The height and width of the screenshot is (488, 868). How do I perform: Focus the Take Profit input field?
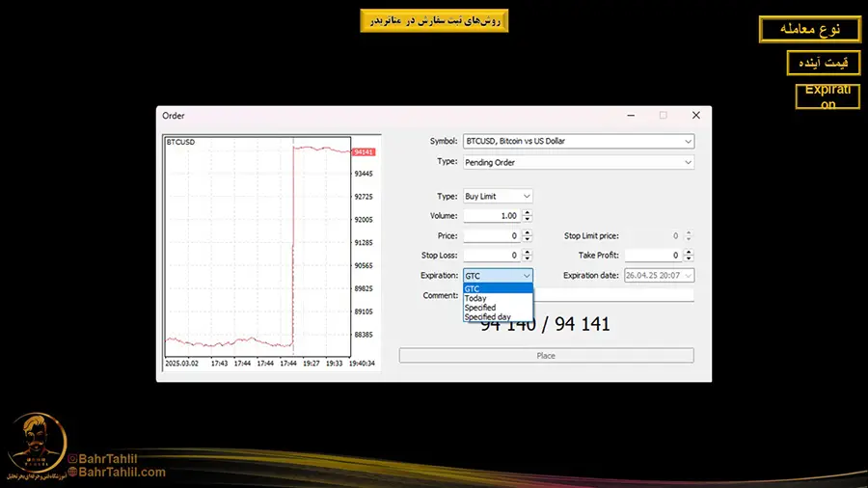[653, 255]
